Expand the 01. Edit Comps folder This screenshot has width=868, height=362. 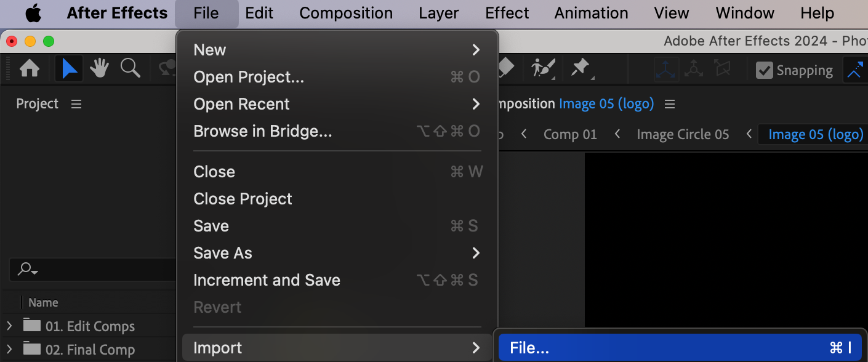(9, 326)
